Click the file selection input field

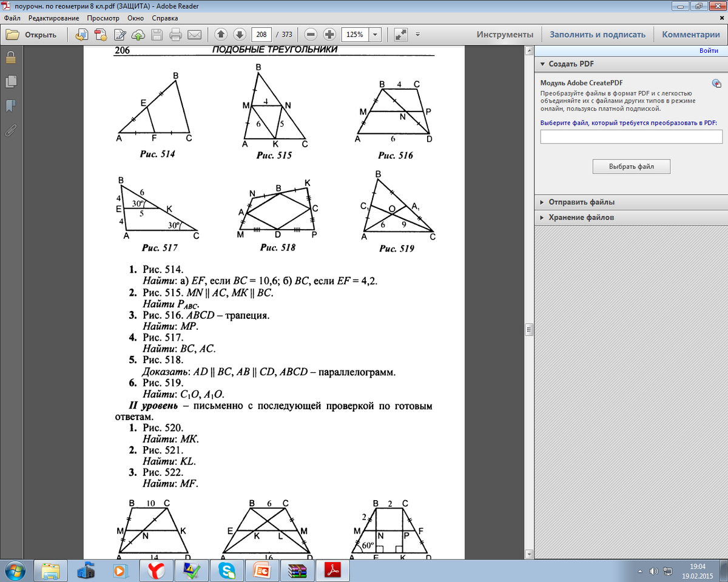pos(632,136)
